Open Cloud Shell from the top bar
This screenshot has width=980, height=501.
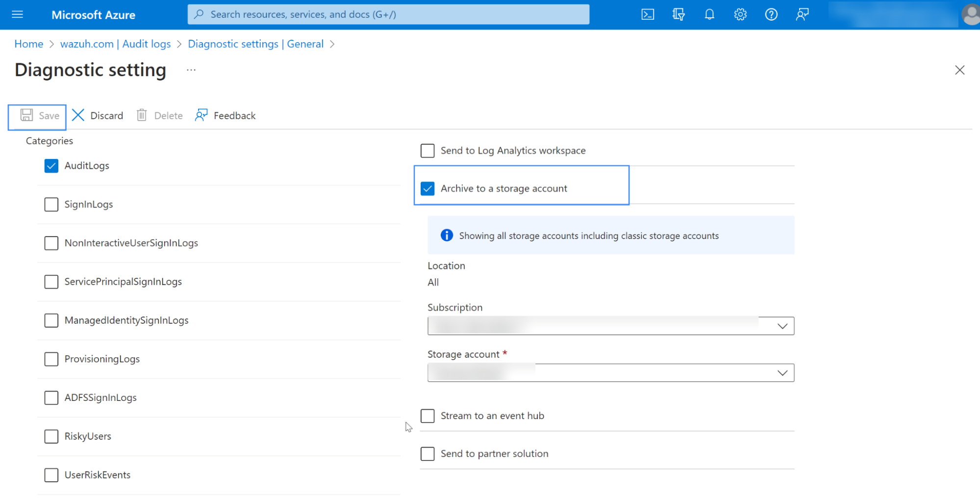647,15
